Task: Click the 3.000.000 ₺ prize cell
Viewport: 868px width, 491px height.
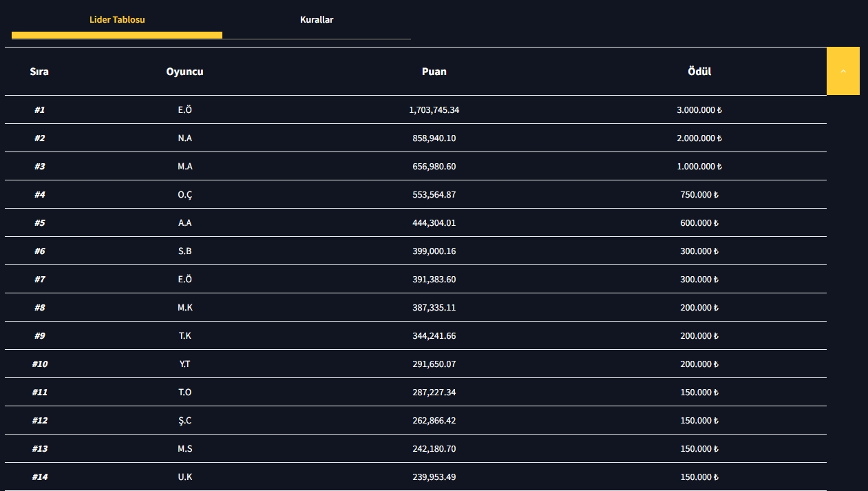Action: coord(699,109)
